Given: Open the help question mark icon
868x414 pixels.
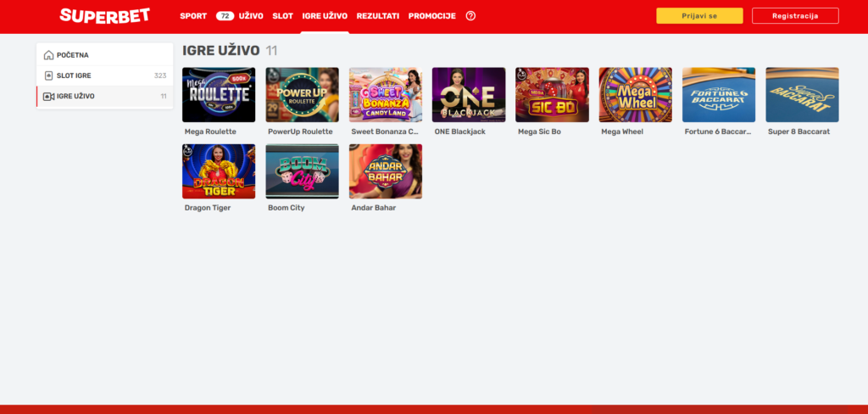Looking at the screenshot, I should coord(470,16).
